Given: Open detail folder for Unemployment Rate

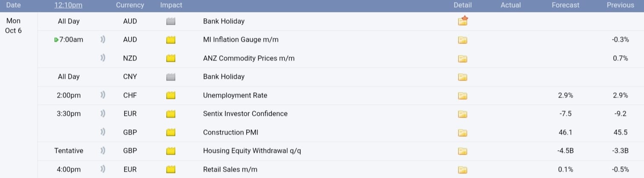Looking at the screenshot, I should [x=463, y=95].
